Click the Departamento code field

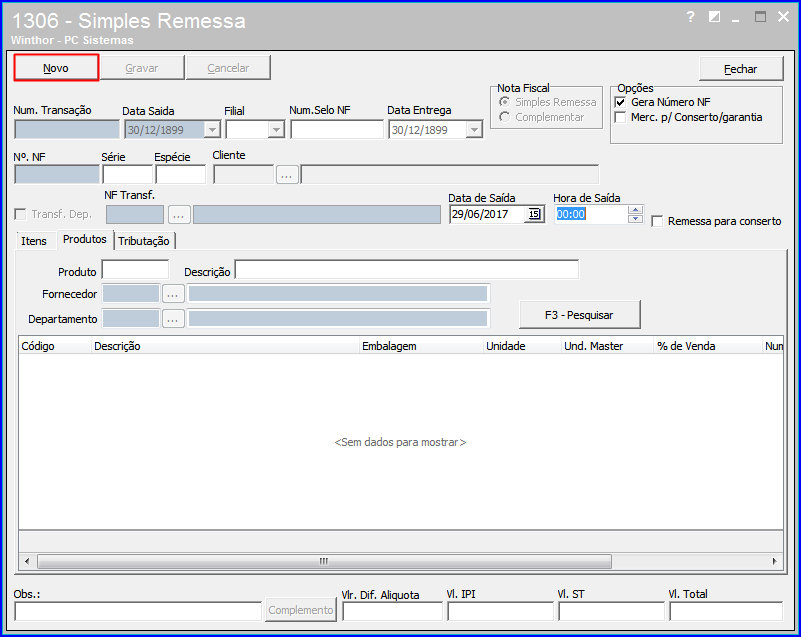click(x=131, y=319)
